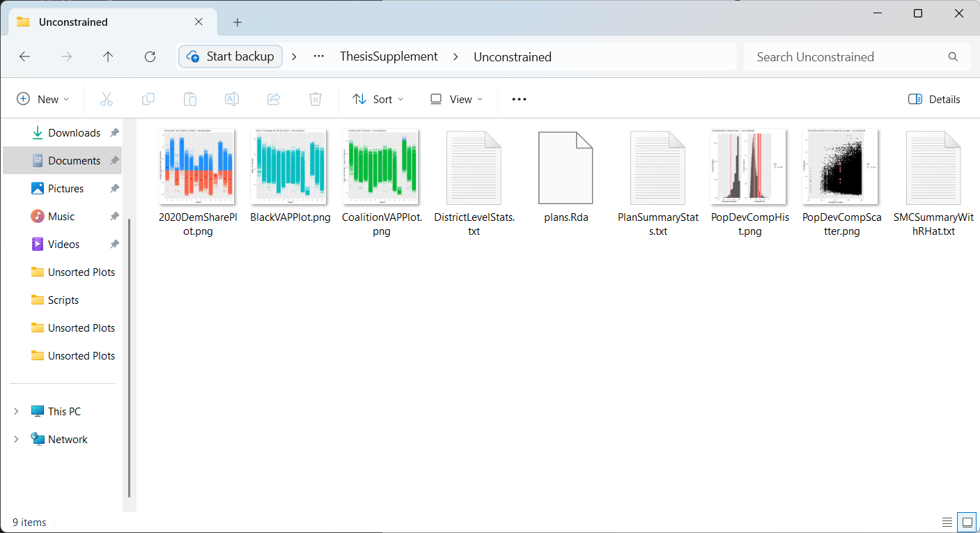This screenshot has height=533, width=980.
Task: Switch to compact list view at bottom right
Action: click(x=947, y=522)
